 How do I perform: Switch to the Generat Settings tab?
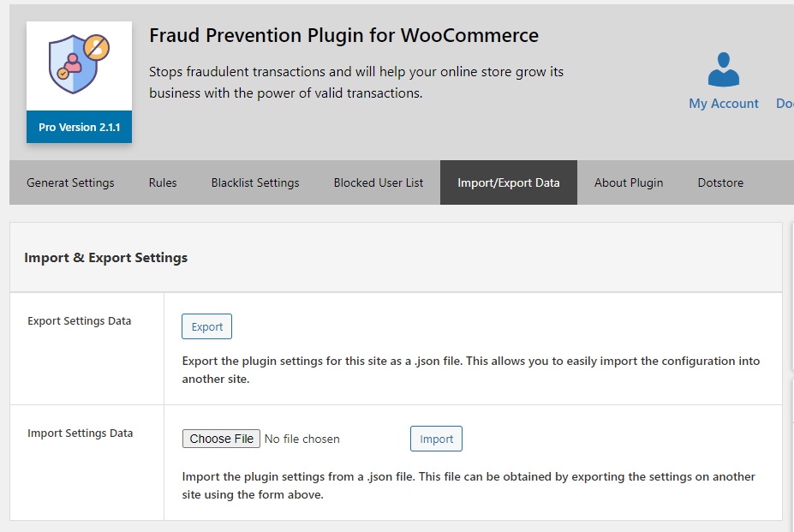pos(70,182)
